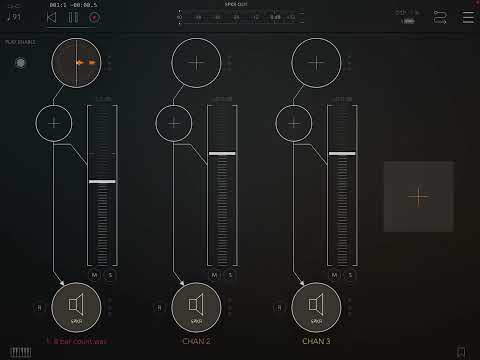Open channel 1 speaker output node
The width and height of the screenshot is (480, 360).
tap(76, 307)
